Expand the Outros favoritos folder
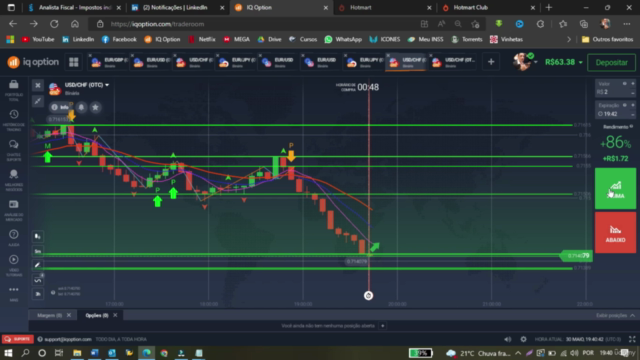640x360 pixels. tap(607, 39)
